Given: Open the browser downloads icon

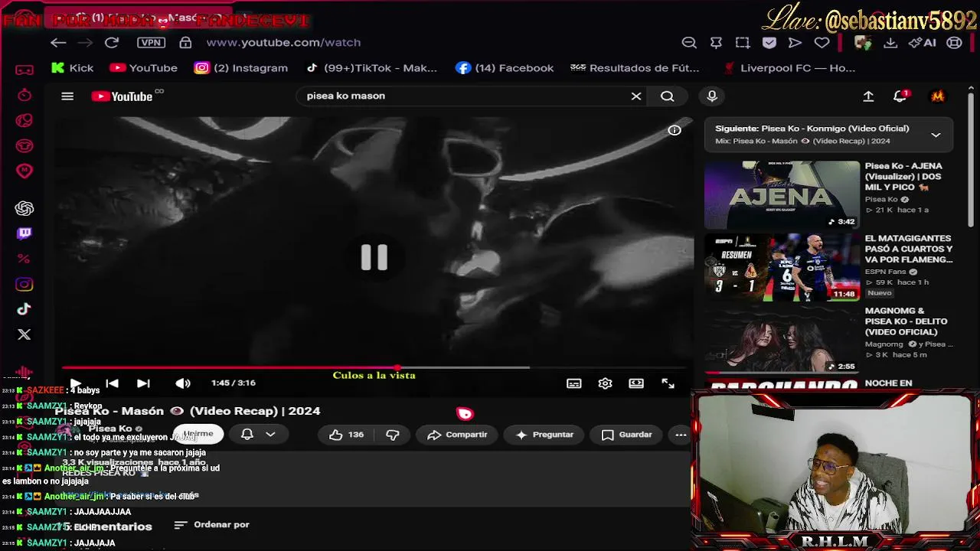Looking at the screenshot, I should coord(890,43).
